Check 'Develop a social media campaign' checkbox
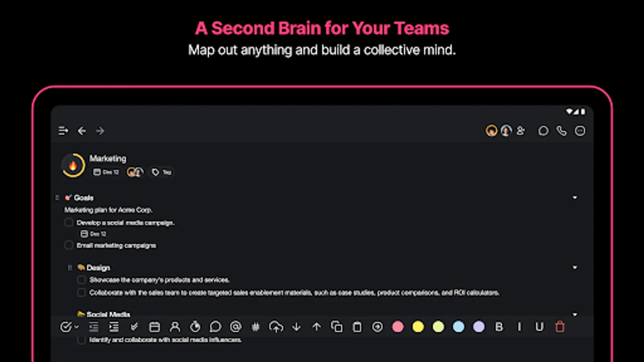Screen dimensions: 644x362 pyautogui.click(x=69, y=222)
